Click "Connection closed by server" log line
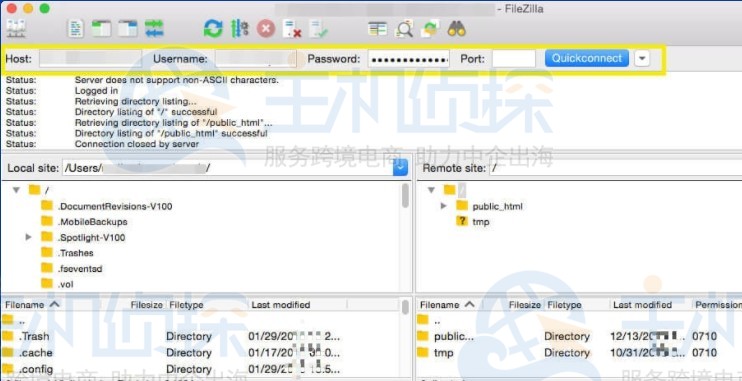This screenshot has height=381, width=742. pyautogui.click(x=137, y=144)
